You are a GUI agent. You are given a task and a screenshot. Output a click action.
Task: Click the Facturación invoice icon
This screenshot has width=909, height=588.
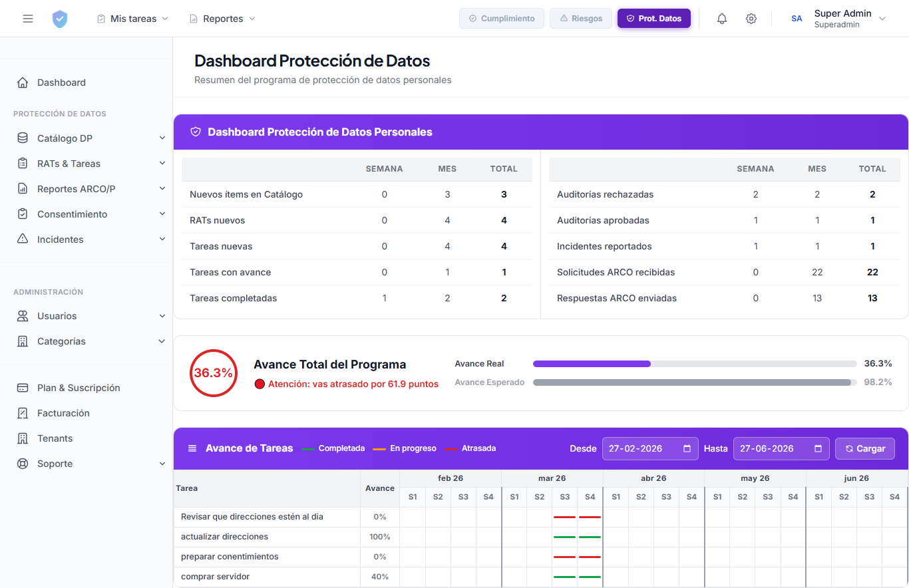pos(21,412)
